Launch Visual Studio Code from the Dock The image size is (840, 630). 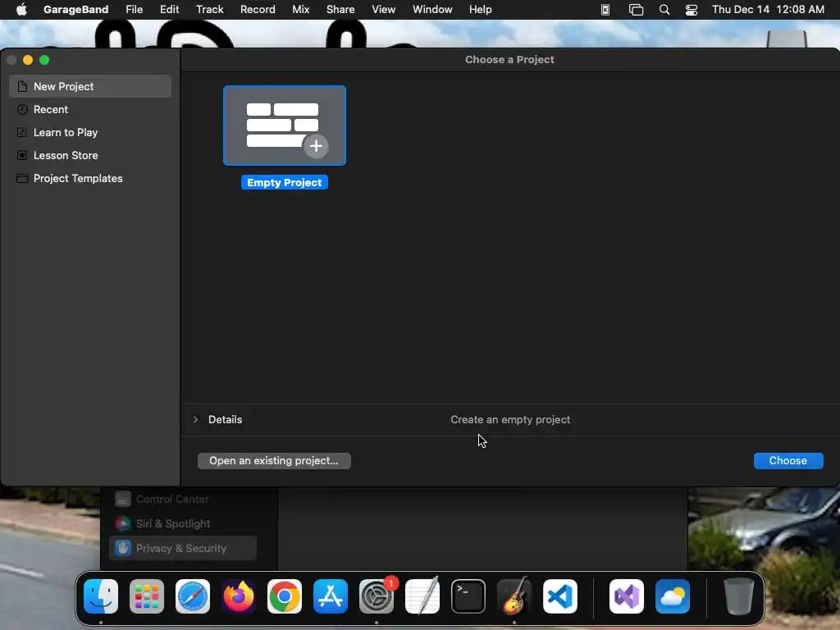pyautogui.click(x=560, y=596)
